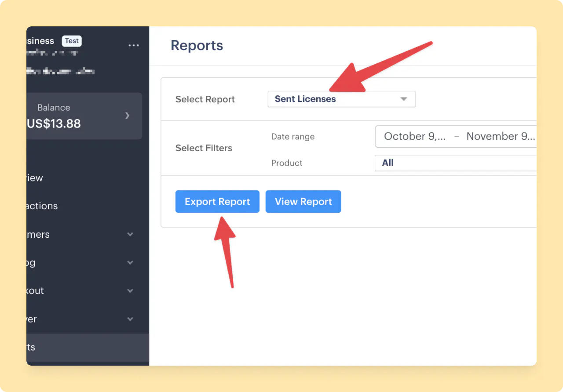Expand the chevron above the Reports item
This screenshot has height=392, width=563.
pyautogui.click(x=130, y=319)
